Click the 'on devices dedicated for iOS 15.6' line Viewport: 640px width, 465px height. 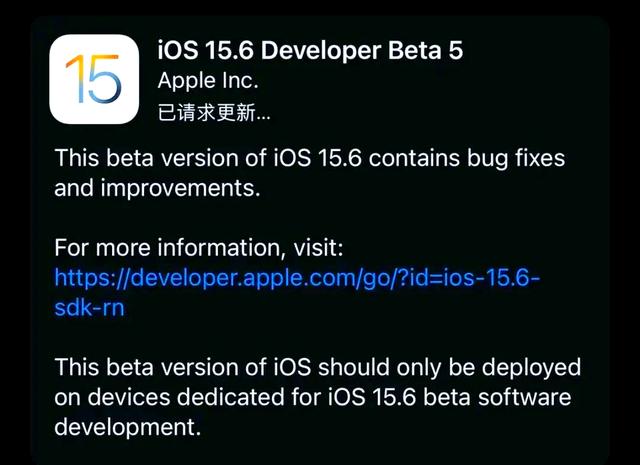coord(313,397)
